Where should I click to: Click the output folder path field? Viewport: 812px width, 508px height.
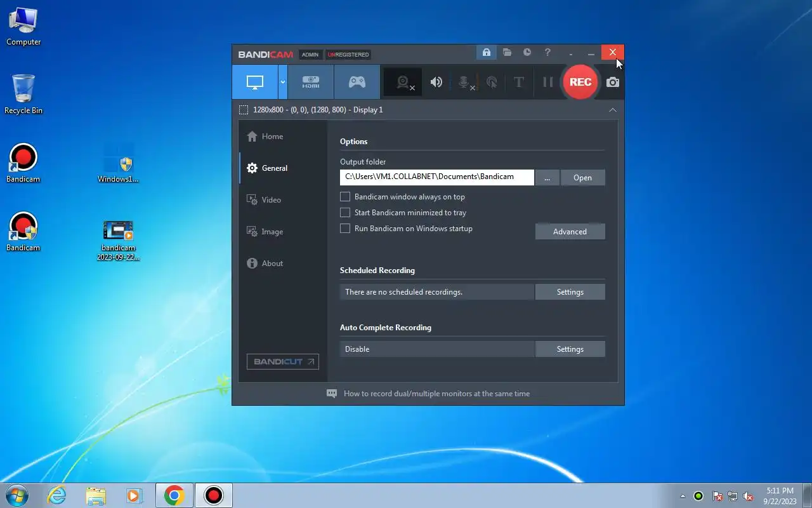[x=437, y=177]
